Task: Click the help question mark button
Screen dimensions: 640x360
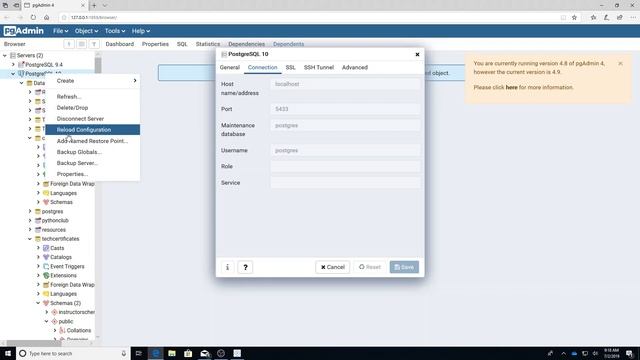Action: coord(245,267)
